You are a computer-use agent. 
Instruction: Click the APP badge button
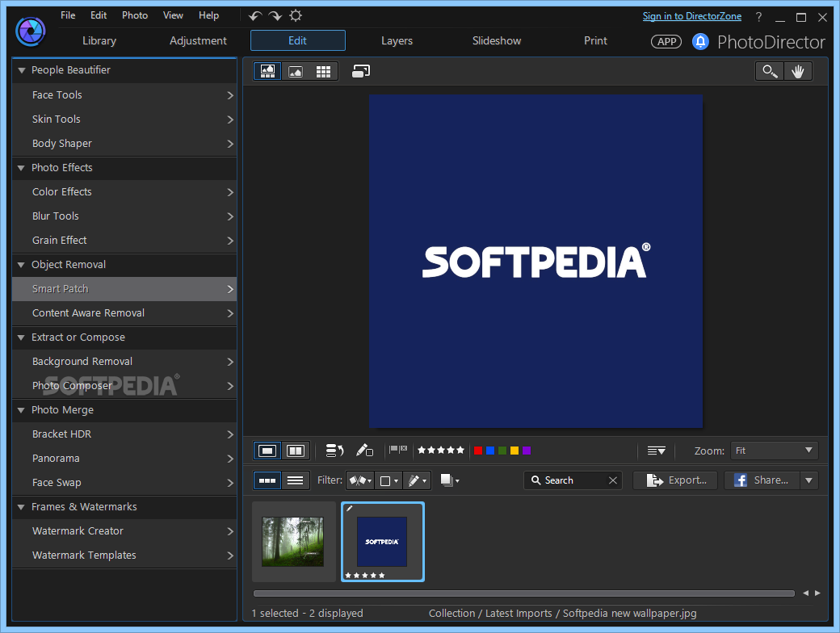666,41
